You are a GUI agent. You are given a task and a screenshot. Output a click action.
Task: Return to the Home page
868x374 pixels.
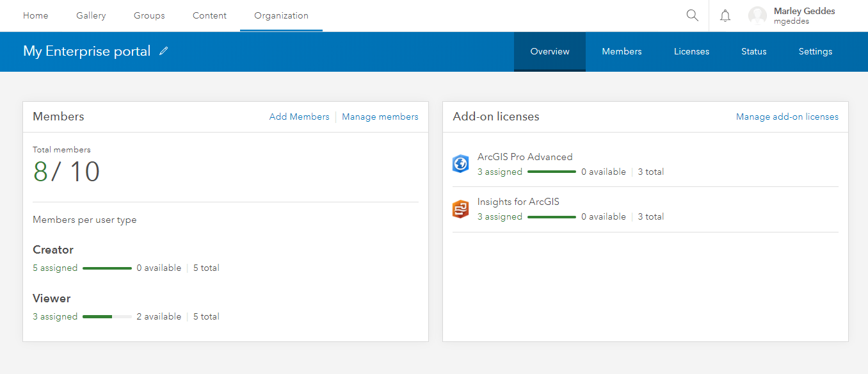[35, 15]
